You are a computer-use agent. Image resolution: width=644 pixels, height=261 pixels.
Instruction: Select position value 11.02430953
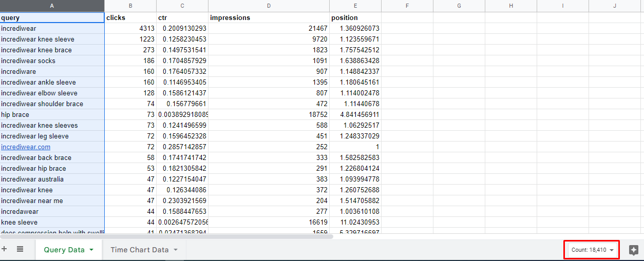[355, 222]
